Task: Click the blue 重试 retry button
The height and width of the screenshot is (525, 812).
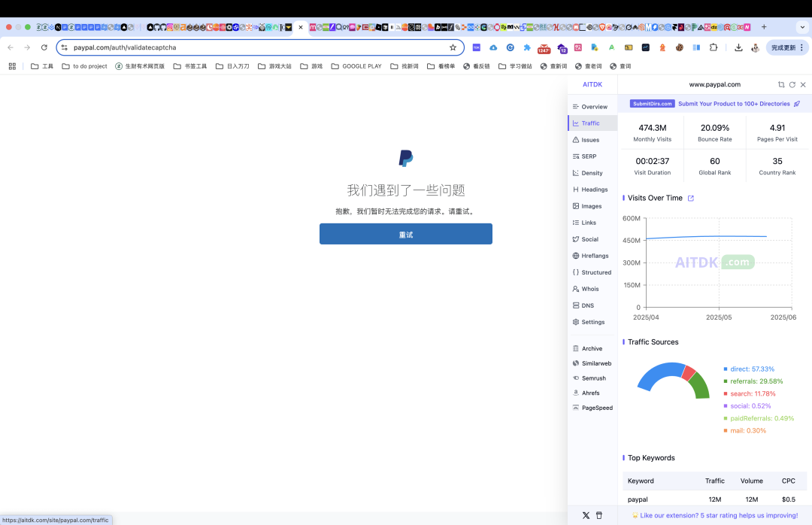Action: 405,234
